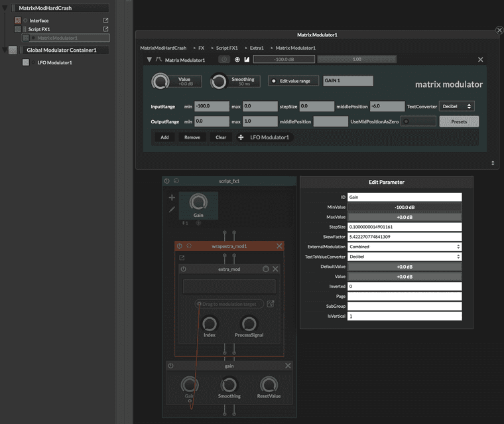Click the pencil edit icon in script_fx1
Viewport: 504px width, 424px height.
172,210
